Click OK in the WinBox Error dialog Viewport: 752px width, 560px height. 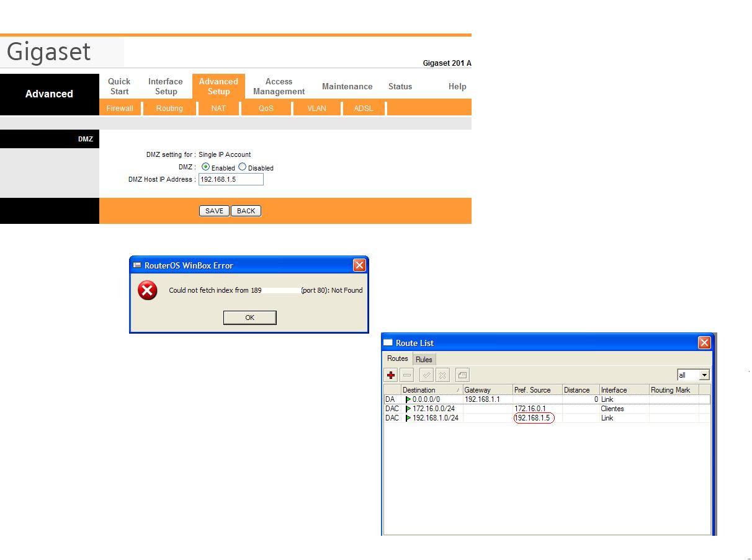pyautogui.click(x=249, y=318)
